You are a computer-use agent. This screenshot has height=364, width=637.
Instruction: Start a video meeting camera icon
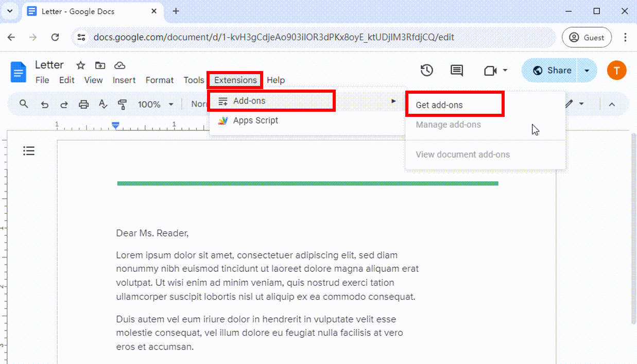click(x=490, y=71)
